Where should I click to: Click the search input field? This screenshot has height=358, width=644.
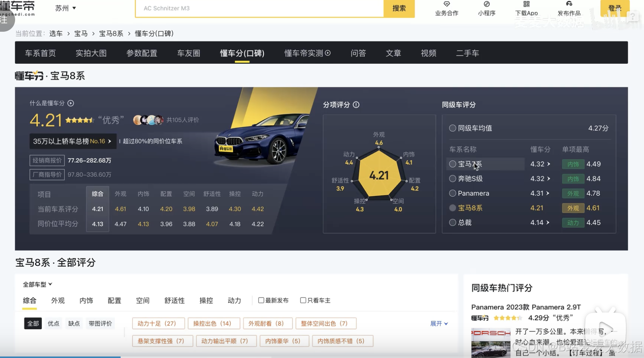click(x=260, y=8)
